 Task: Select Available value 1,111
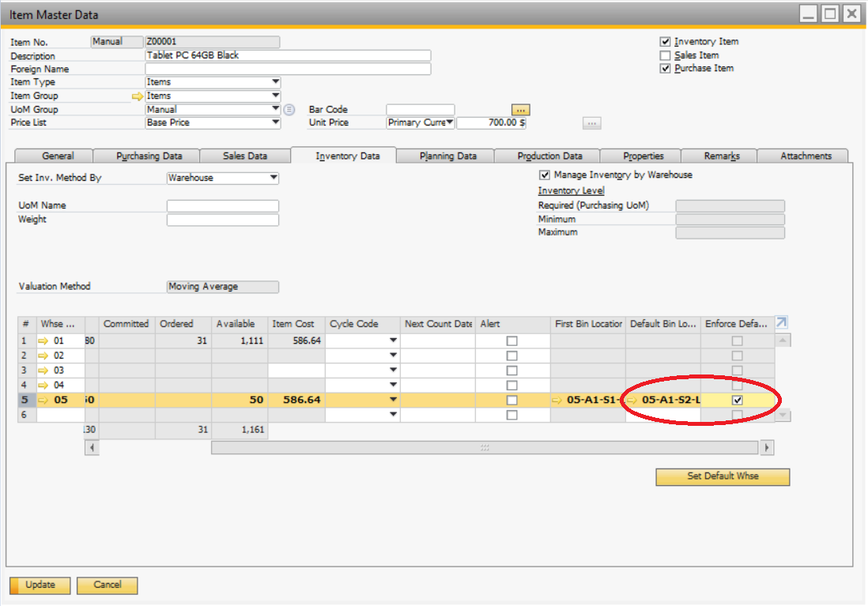pyautogui.click(x=240, y=341)
